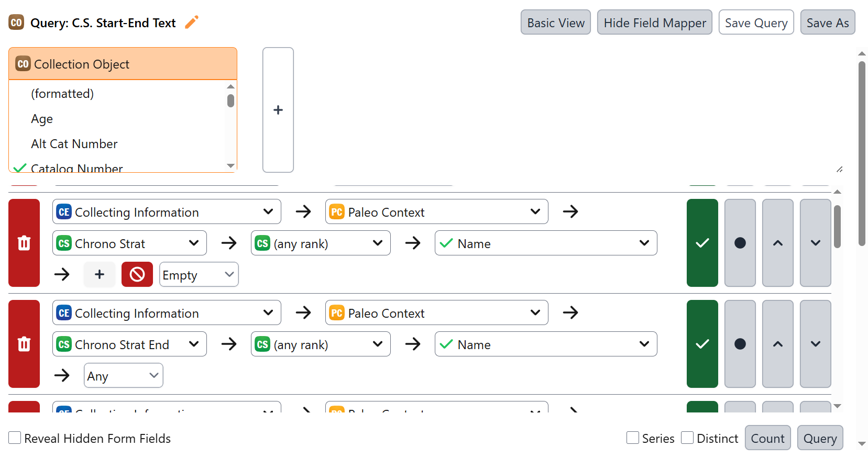
Task: Delete the Chrono Strat query line
Action: [x=24, y=243]
